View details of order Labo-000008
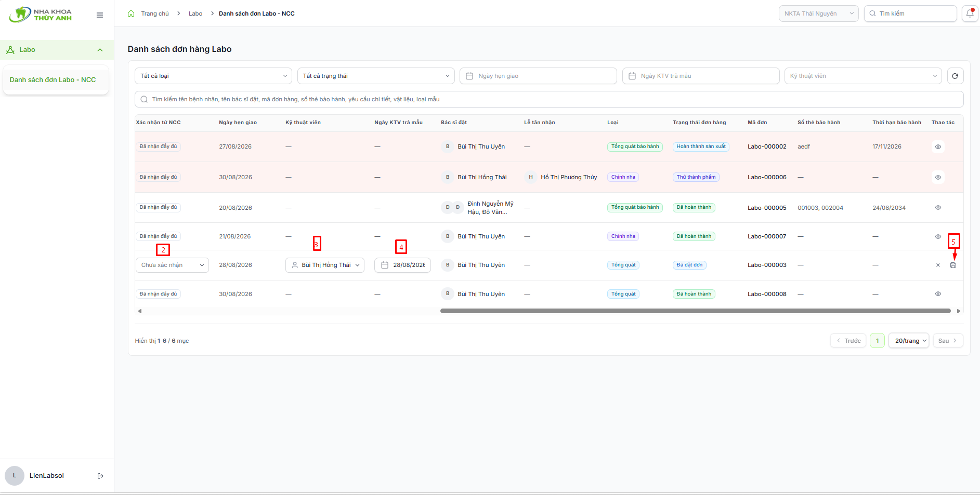This screenshot has width=980, height=495. click(938, 293)
